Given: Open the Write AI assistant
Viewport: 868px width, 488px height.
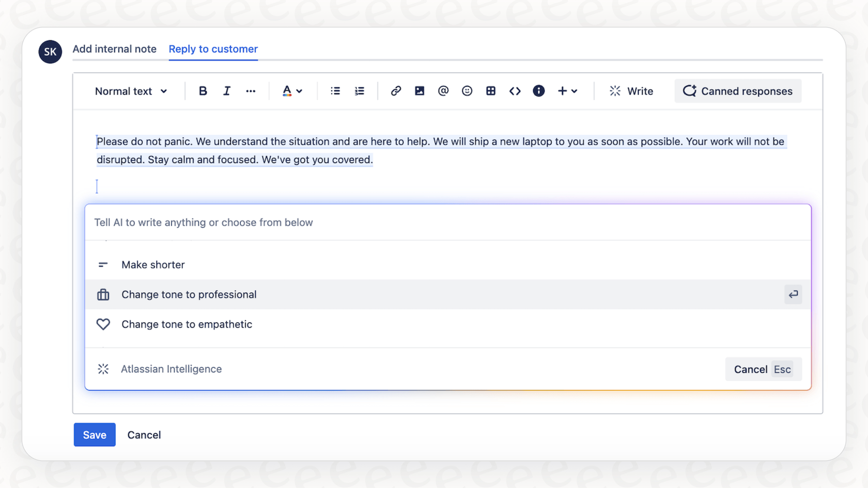Looking at the screenshot, I should point(631,91).
